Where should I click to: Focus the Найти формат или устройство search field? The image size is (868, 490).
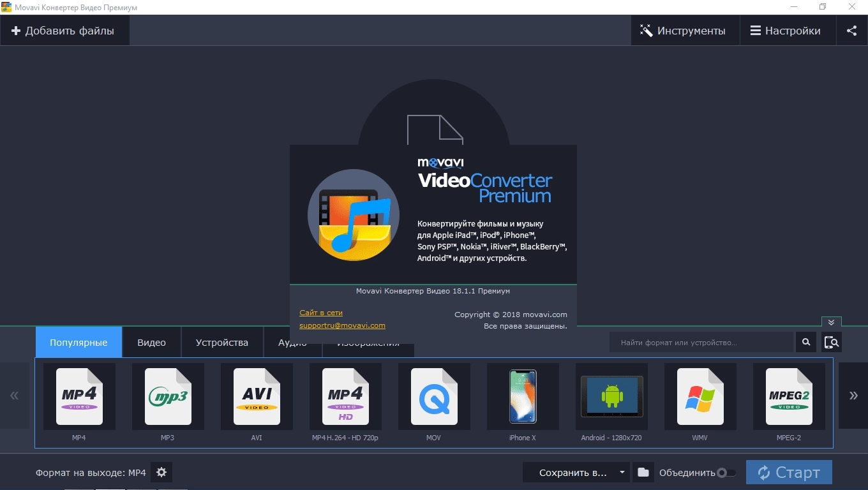coord(701,343)
